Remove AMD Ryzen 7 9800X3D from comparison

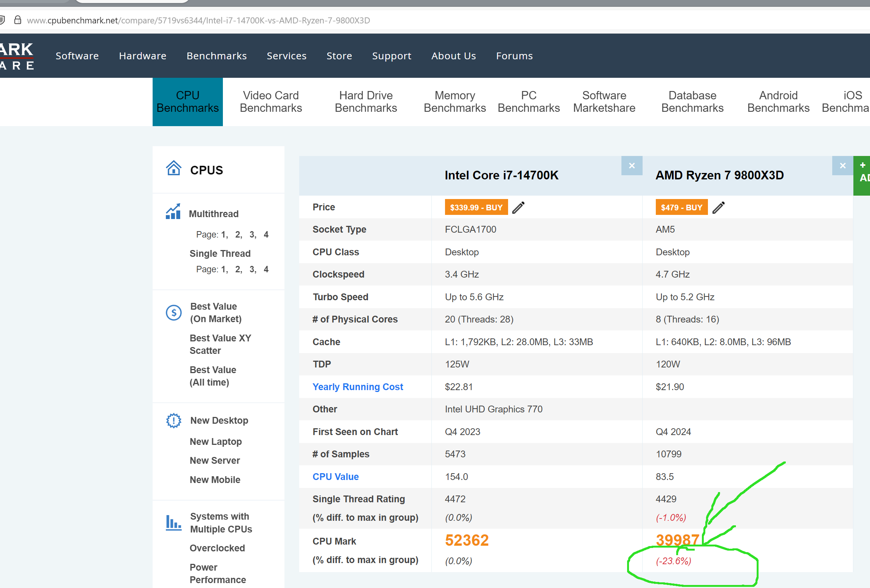coord(842,165)
